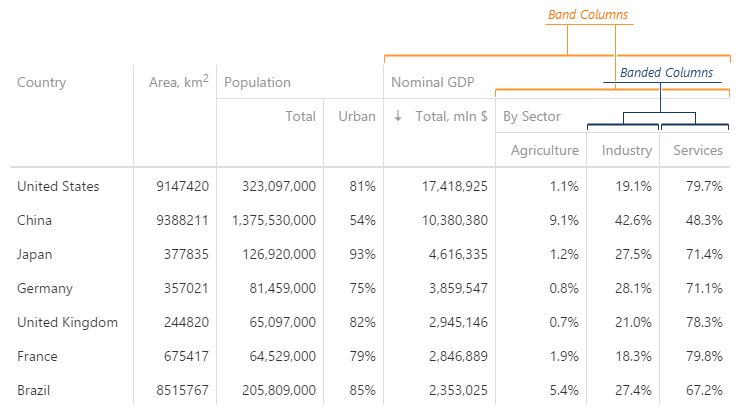Image resolution: width=741 pixels, height=409 pixels.
Task: Select the United States row
Action: pos(59,186)
